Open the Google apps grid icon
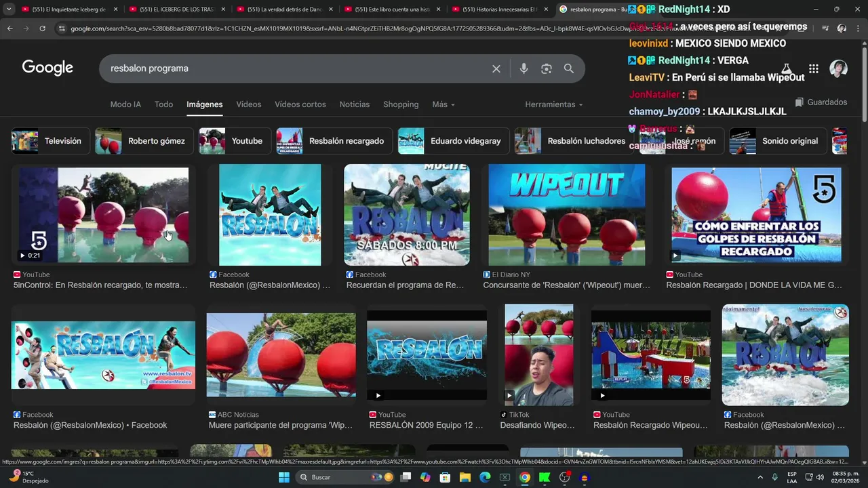This screenshot has width=868, height=488. click(x=814, y=68)
